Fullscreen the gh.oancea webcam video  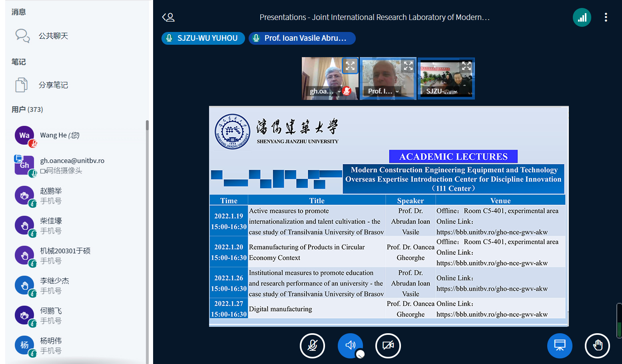(x=350, y=66)
